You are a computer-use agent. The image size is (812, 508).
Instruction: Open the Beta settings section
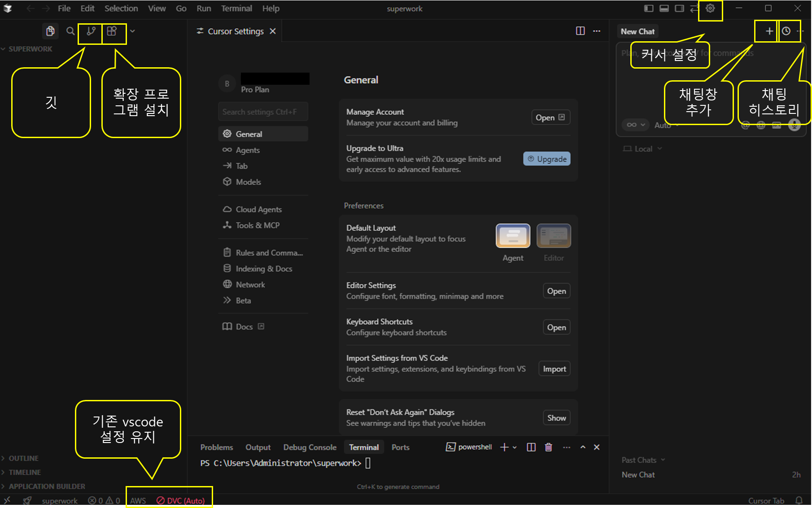[x=263, y=300]
